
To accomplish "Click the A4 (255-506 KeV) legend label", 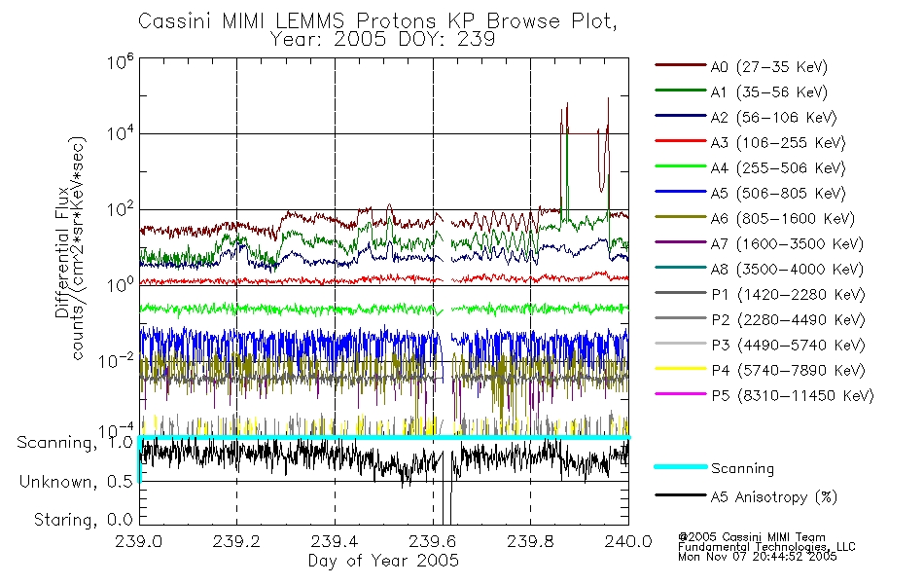I will [x=778, y=168].
